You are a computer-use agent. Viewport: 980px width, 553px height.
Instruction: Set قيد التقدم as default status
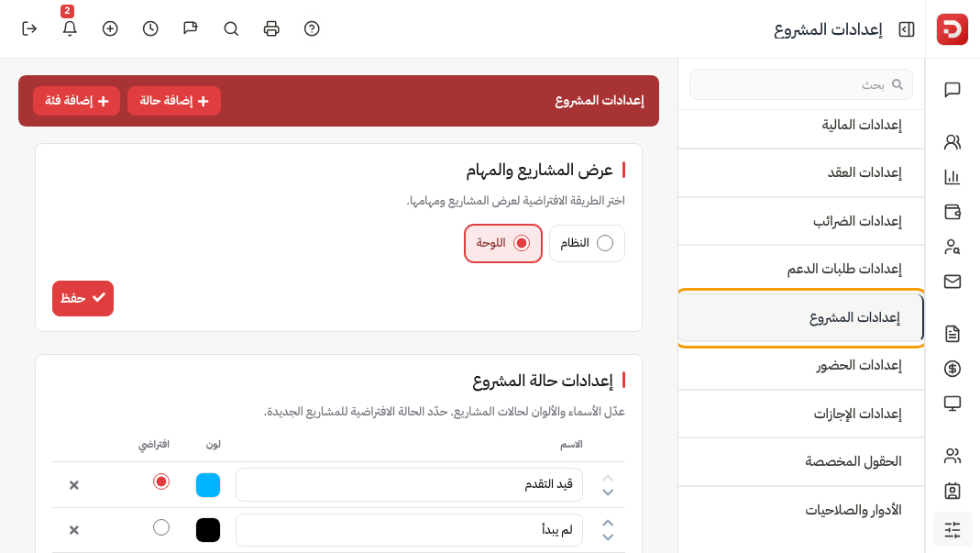161,481
